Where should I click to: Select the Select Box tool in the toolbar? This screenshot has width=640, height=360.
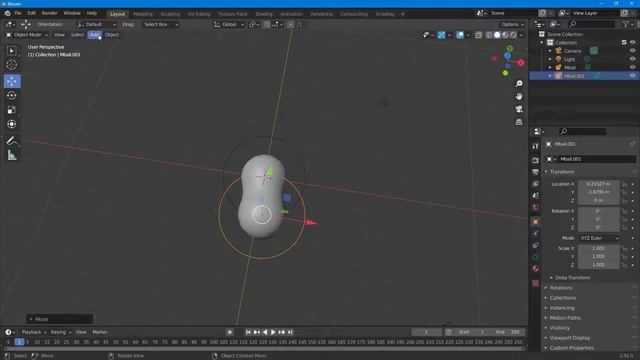[12, 51]
